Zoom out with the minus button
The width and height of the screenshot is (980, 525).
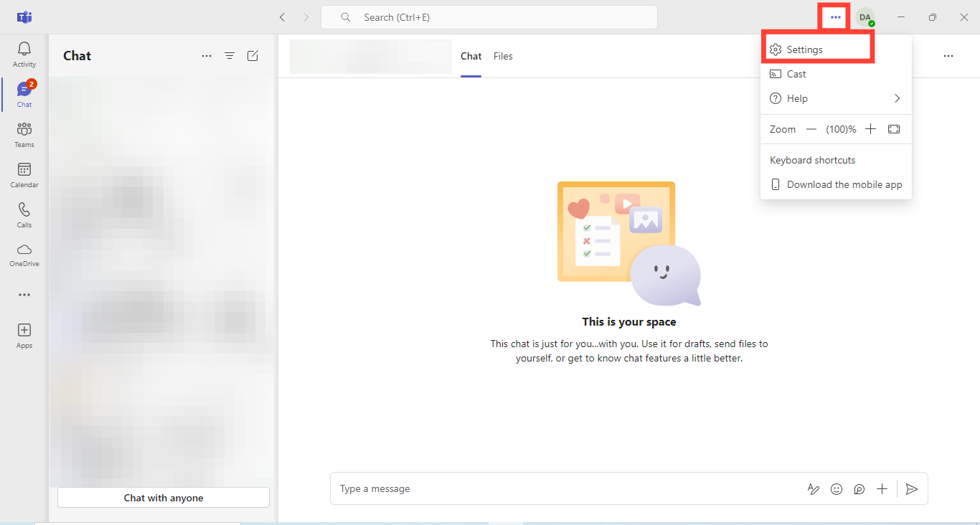click(811, 129)
